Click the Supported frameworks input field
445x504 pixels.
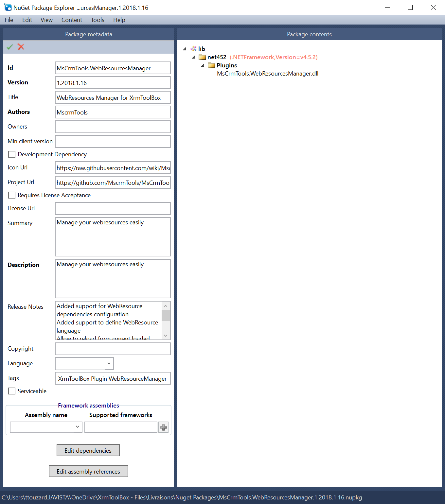point(121,427)
